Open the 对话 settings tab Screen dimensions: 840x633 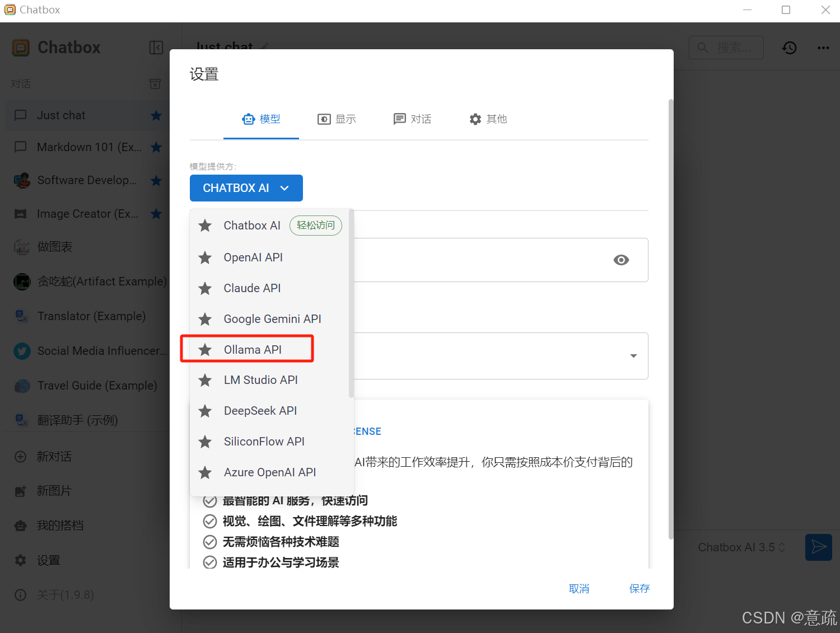tap(412, 119)
